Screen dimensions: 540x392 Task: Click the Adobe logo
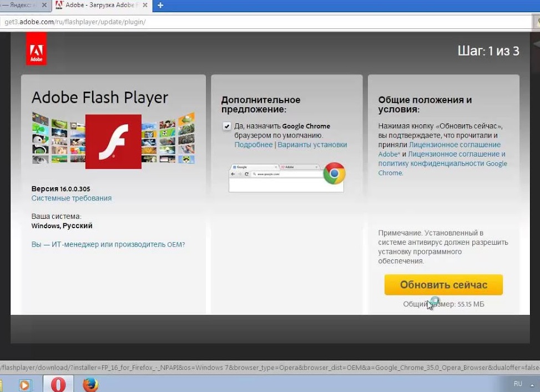point(36,48)
